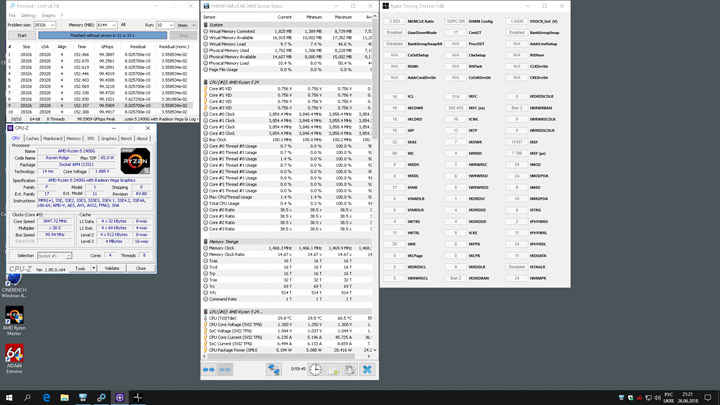This screenshot has height=405, width=720.
Task: Click GearDownMode Enabled field in Timing Checker
Action: pos(394,33)
